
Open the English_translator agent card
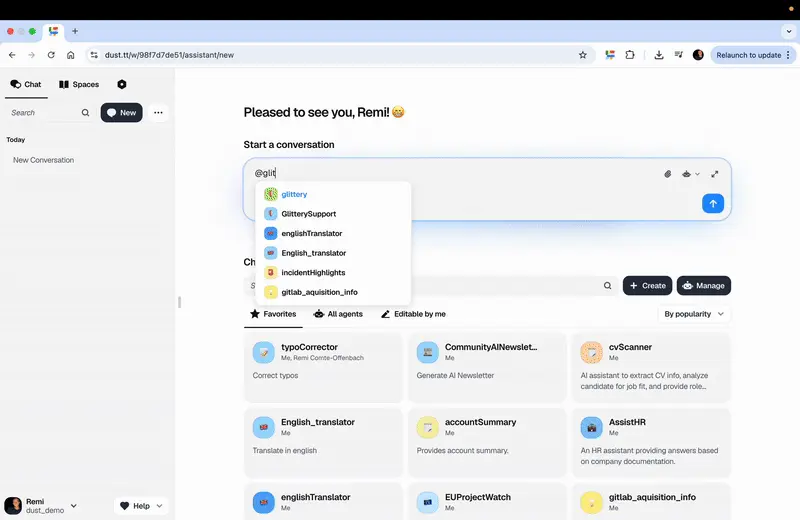(x=323, y=442)
